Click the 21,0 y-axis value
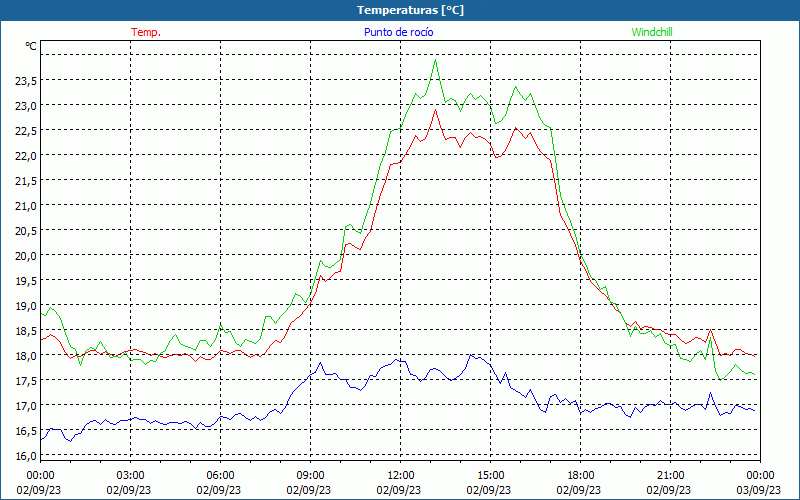 click(26, 206)
